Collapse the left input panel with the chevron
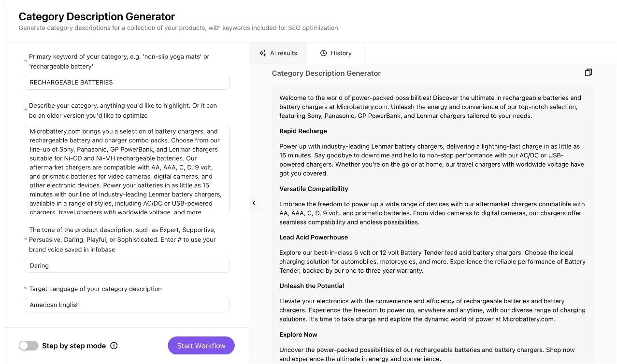Image resolution: width=617 pixels, height=364 pixels. (254, 203)
